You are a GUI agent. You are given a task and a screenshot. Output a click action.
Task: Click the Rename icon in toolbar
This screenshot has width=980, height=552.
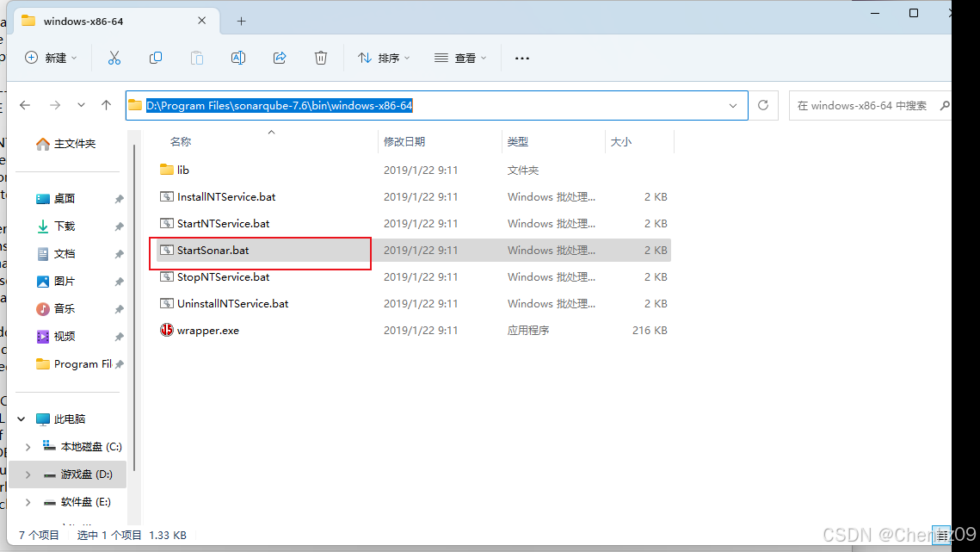(238, 58)
